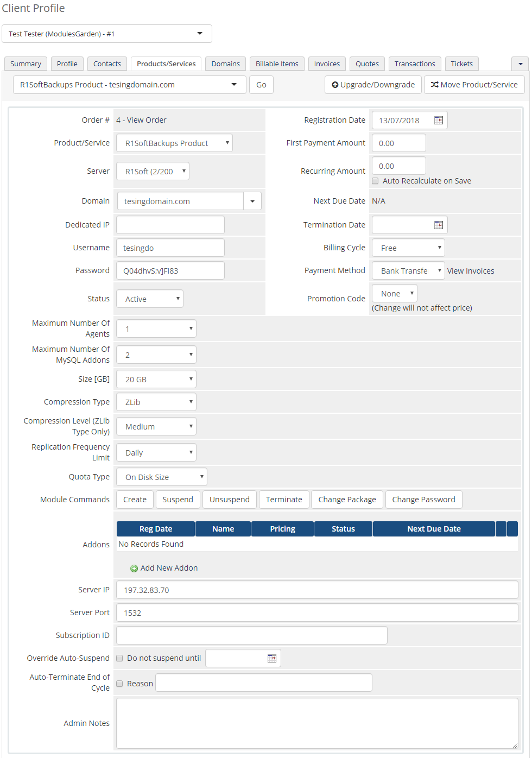Screen dimensions: 532x758
Task: Open the Termination Date calendar icon
Action: click(439, 225)
